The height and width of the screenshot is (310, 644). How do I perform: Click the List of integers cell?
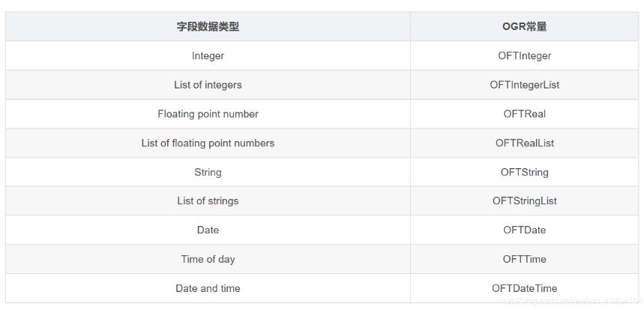[208, 85]
